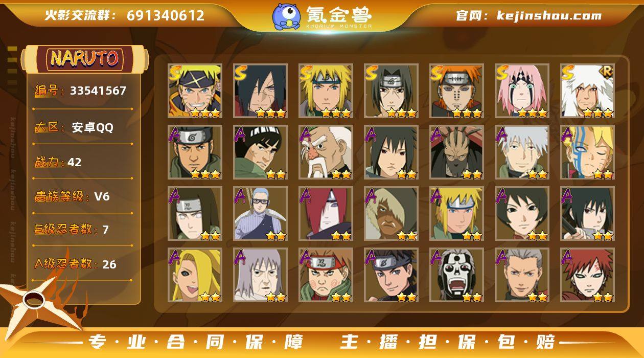Click the S rank badge on Minato's portrait
The height and width of the screenshot is (358, 644).
[306, 73]
